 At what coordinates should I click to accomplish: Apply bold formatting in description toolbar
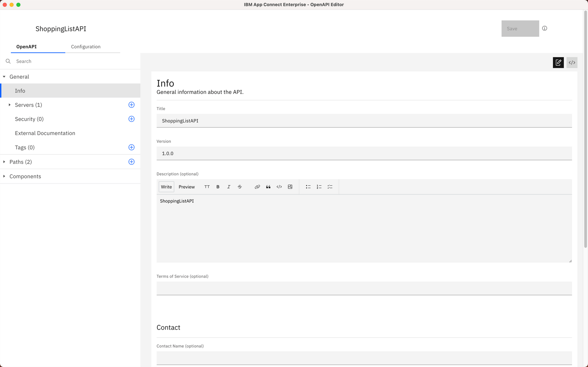click(x=218, y=187)
